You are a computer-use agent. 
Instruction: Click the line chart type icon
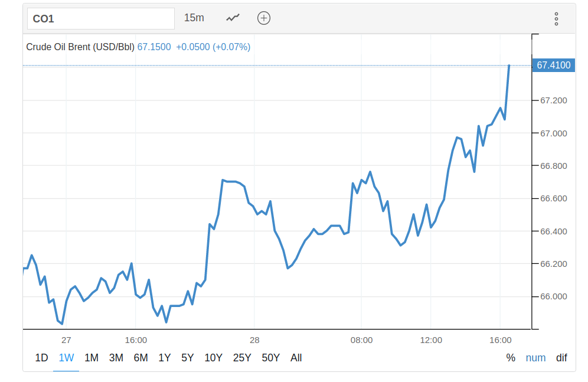coord(233,18)
